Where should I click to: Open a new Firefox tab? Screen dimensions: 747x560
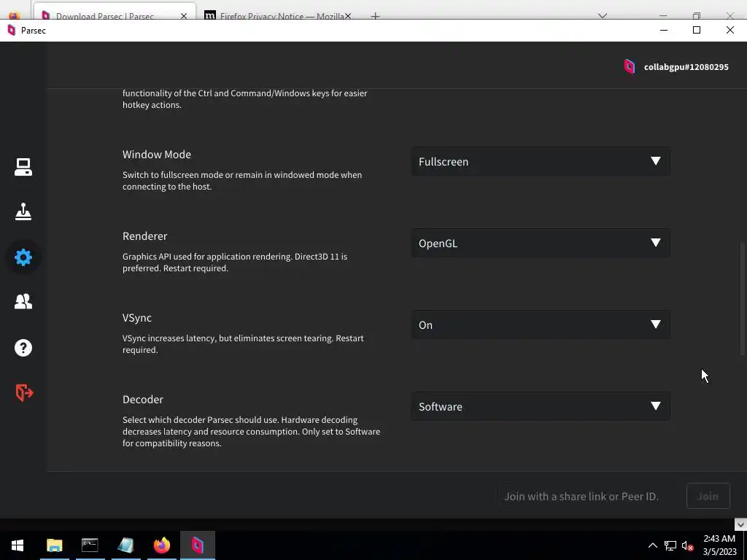click(376, 16)
